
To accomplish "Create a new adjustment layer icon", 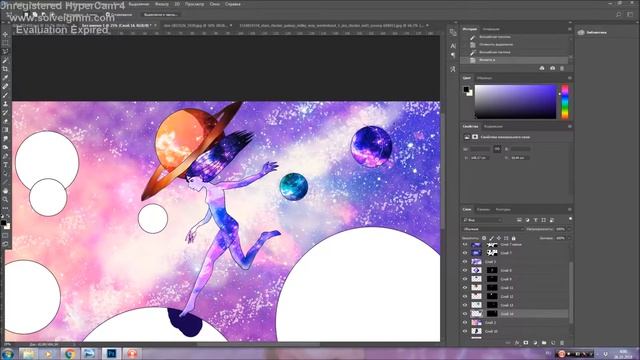I will [x=535, y=342].
